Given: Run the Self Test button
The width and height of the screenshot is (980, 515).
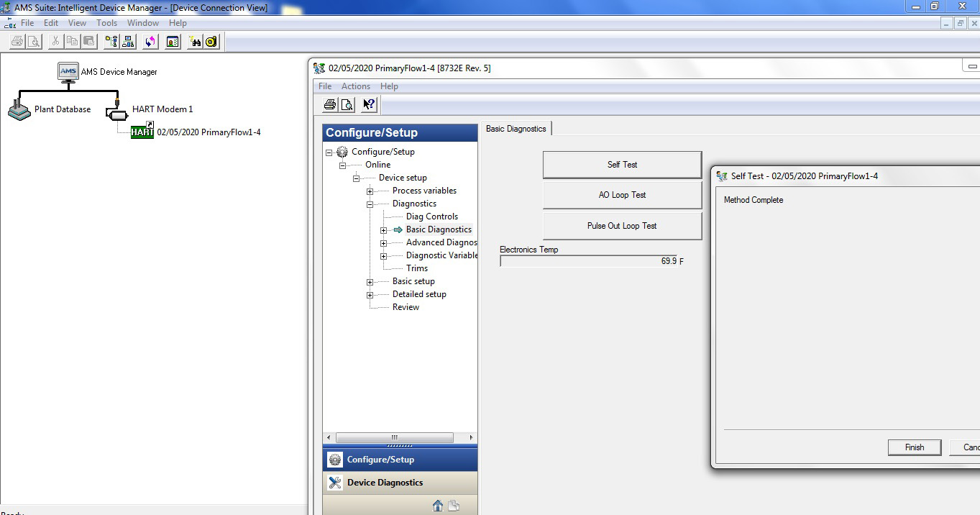Looking at the screenshot, I should [x=622, y=165].
